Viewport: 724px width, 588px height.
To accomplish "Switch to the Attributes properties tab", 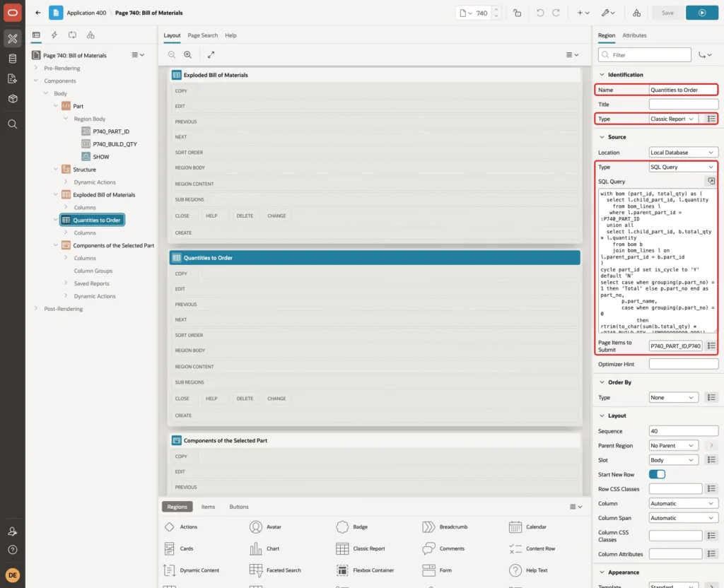I will [x=634, y=35].
